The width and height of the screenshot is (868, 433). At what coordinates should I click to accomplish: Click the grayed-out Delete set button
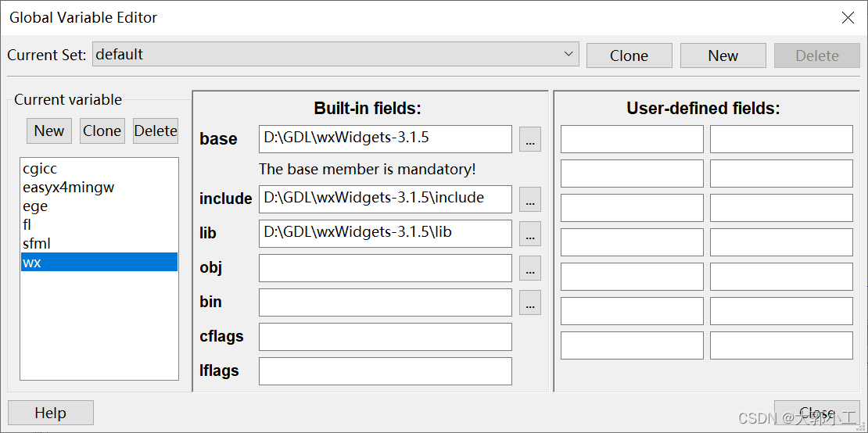[817, 55]
